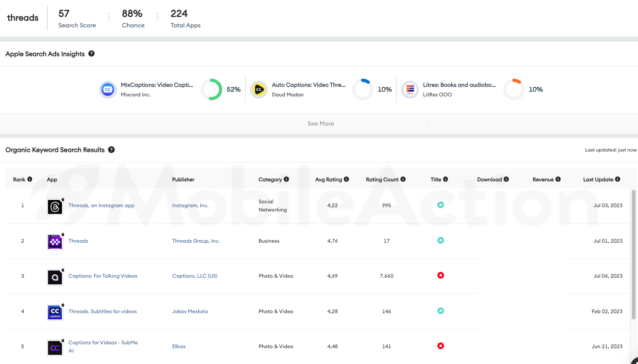Screen dimensions: 638x364
Task: Click the rating count 7.660 cell
Action: pos(386,276)
